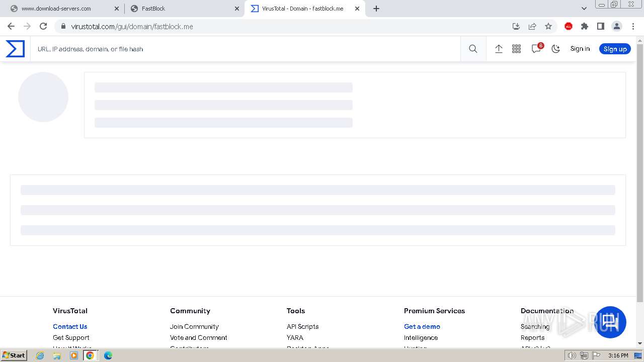Screen dimensions: 644x362
Task: Click the address bar URL
Action: [132, 27]
